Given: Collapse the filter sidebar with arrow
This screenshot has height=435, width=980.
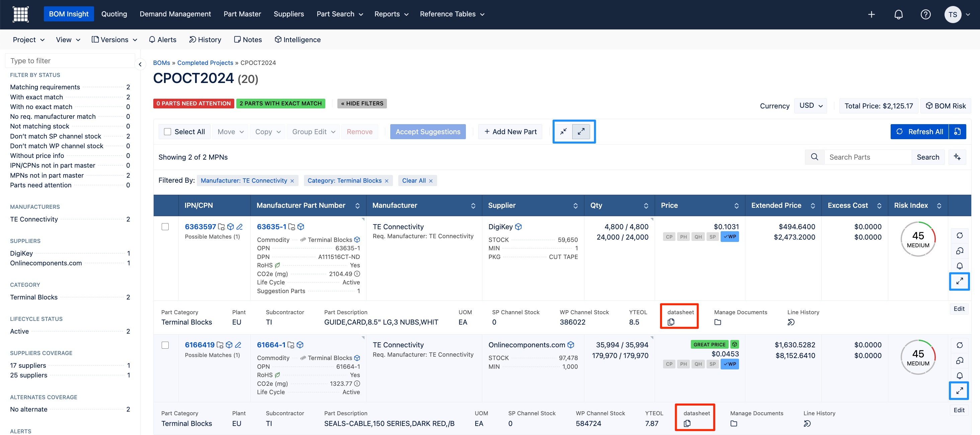Looking at the screenshot, I should coord(140,64).
